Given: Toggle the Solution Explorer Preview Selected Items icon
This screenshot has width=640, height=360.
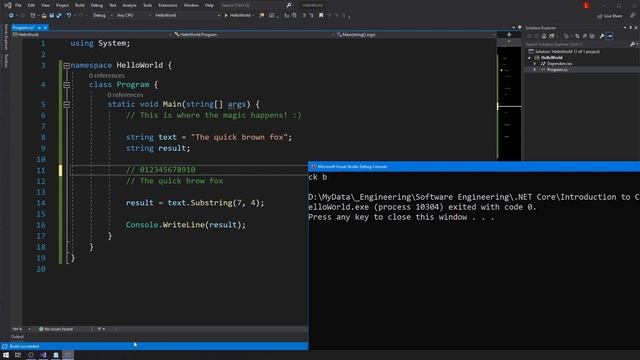Looking at the screenshot, I should (610, 36).
